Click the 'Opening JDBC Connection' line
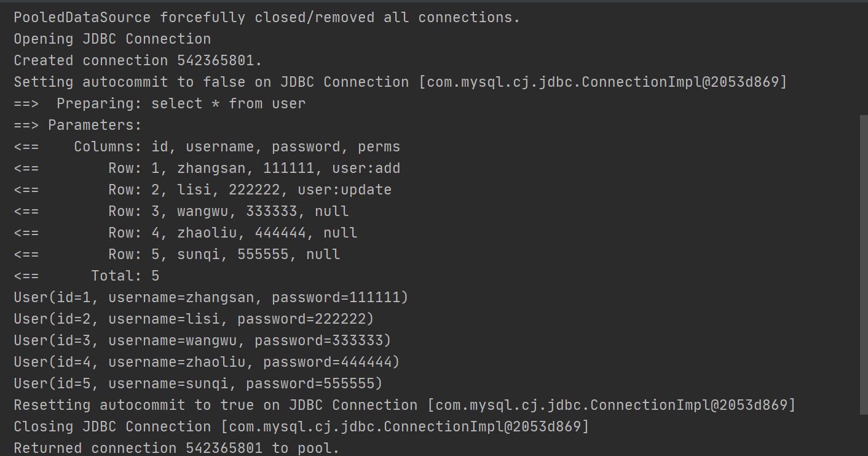Screen dimensions: 868x456 pos(112,39)
